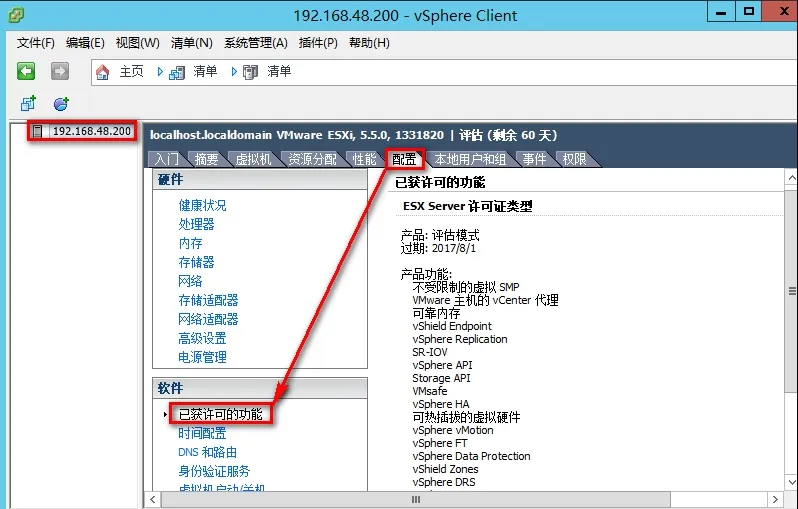
Task: Open the 插件(P) menu
Action: click(x=318, y=43)
